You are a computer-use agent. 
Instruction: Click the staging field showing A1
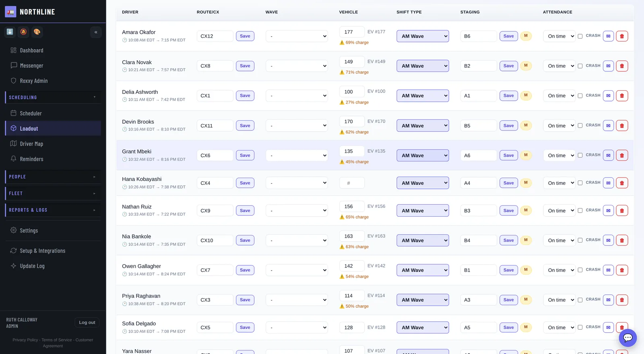(x=479, y=96)
